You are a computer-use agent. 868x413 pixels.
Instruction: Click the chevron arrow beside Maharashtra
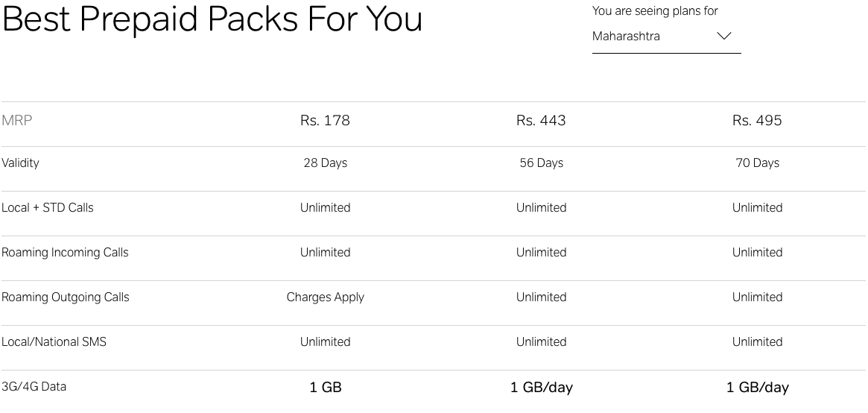pyautogui.click(x=723, y=37)
